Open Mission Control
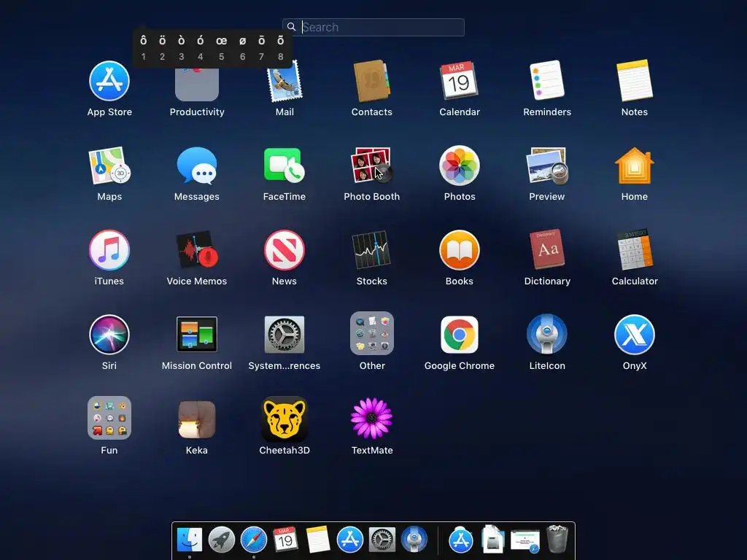This screenshot has height=560, width=747. pyautogui.click(x=197, y=334)
